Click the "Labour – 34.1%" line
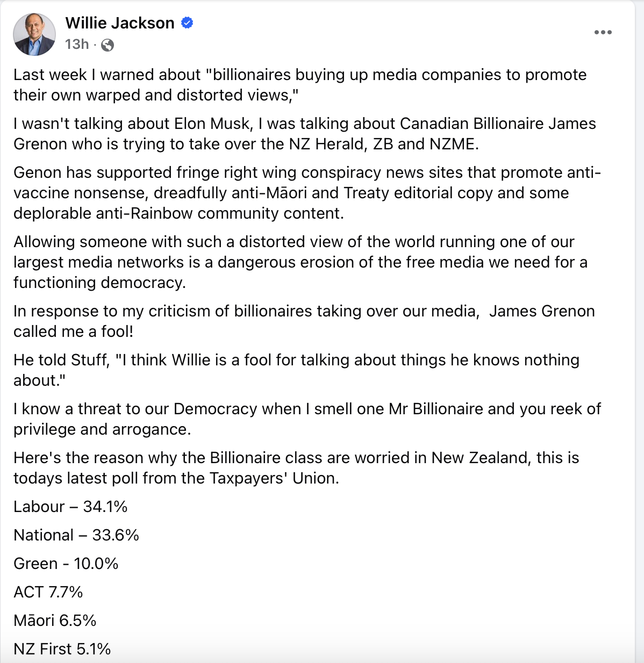This screenshot has height=663, width=644. click(70, 507)
